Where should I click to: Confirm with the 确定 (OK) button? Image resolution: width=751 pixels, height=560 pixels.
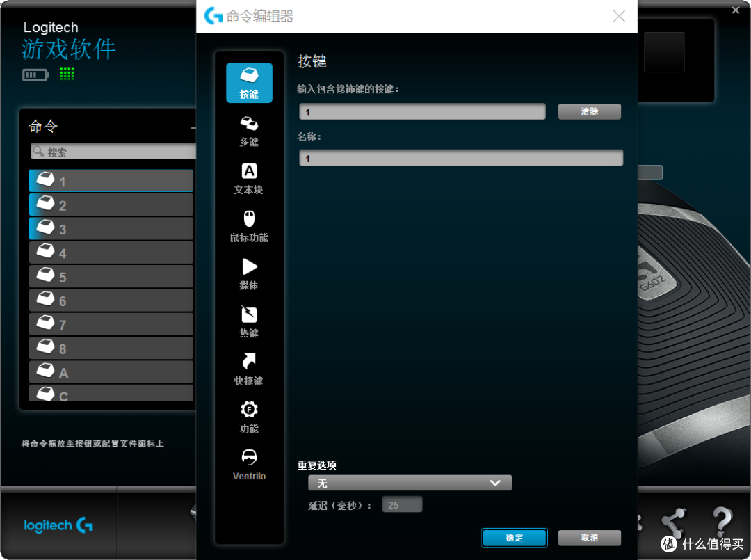pyautogui.click(x=514, y=537)
